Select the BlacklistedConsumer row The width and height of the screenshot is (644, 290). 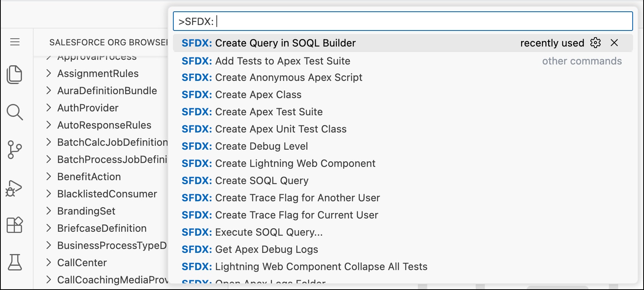[x=101, y=194]
